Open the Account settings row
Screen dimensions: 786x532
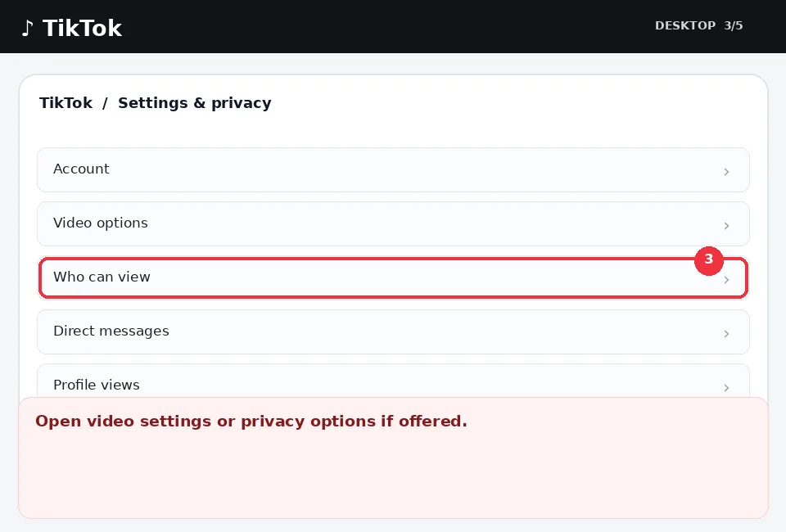[x=393, y=169]
